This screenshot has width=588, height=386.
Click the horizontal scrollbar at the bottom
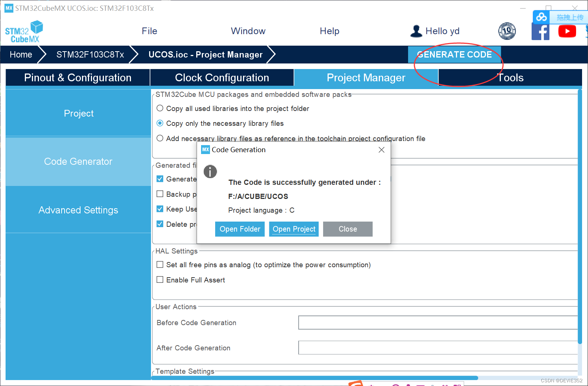click(315, 378)
